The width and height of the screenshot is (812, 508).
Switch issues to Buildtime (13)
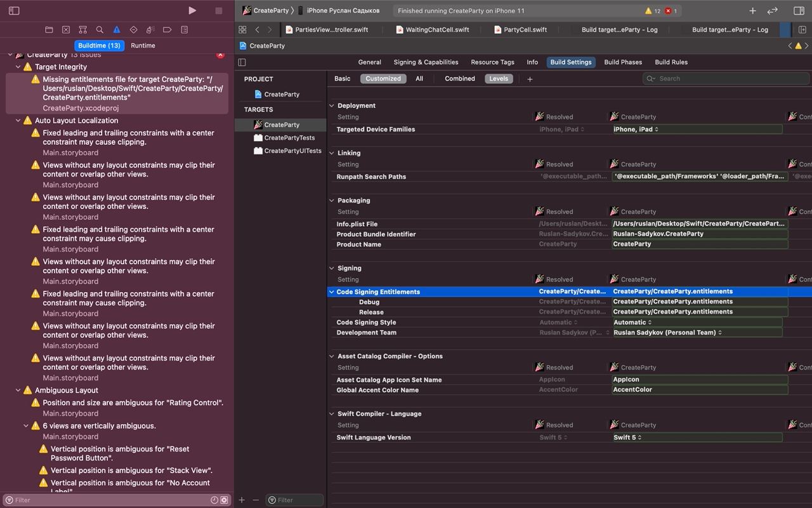(x=99, y=46)
